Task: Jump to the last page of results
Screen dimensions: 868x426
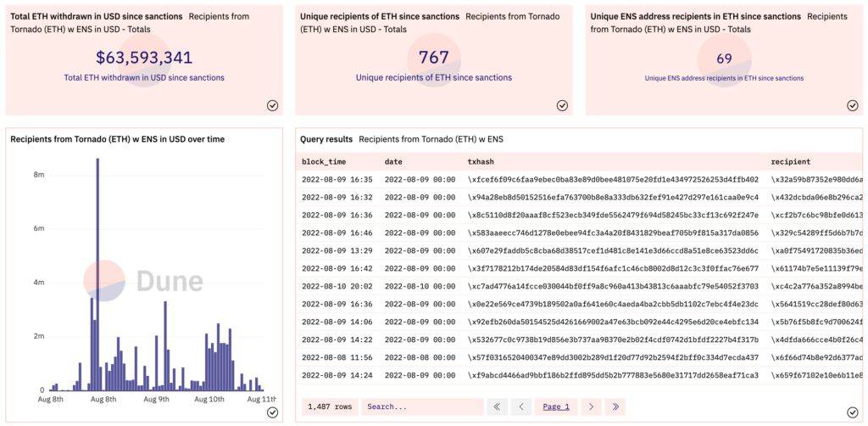Action: (x=615, y=406)
